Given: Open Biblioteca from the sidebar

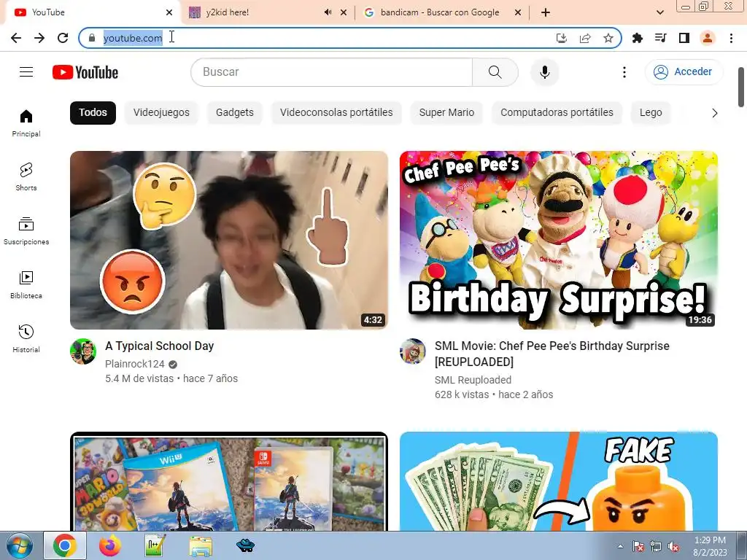Looking at the screenshot, I should (x=26, y=285).
